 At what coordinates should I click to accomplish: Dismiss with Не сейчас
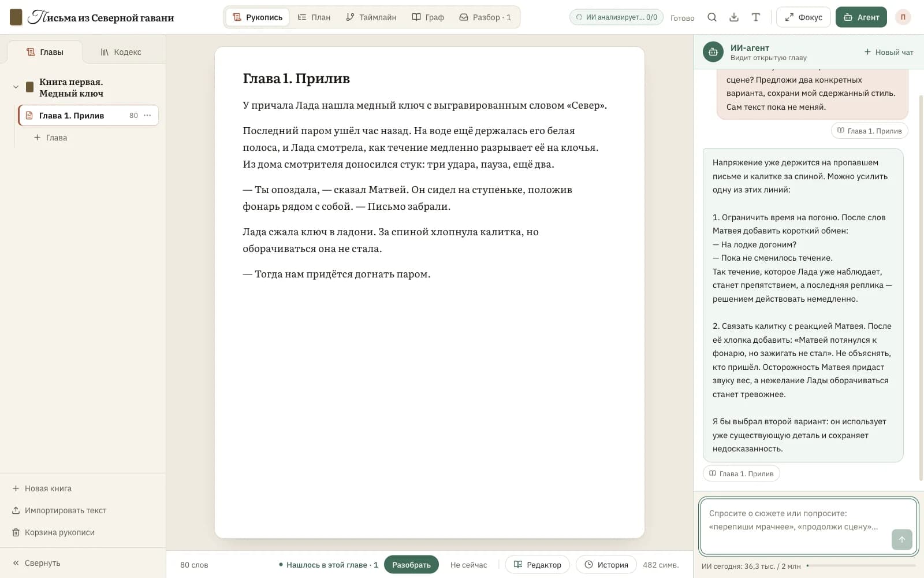click(468, 565)
